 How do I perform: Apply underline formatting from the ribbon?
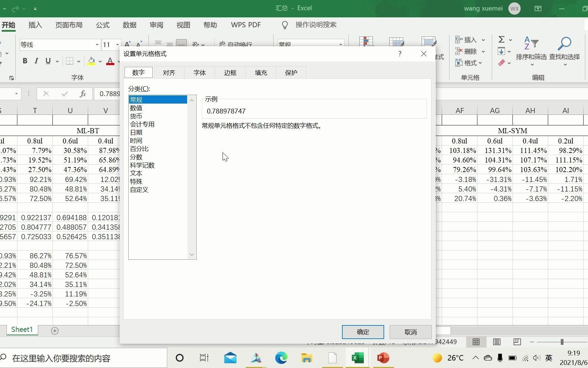[48, 61]
